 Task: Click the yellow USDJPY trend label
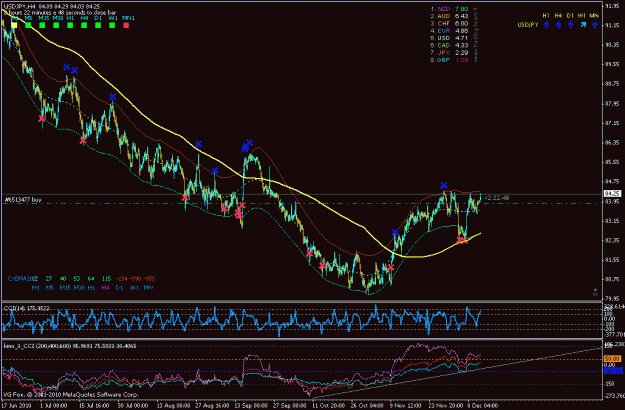[528, 25]
